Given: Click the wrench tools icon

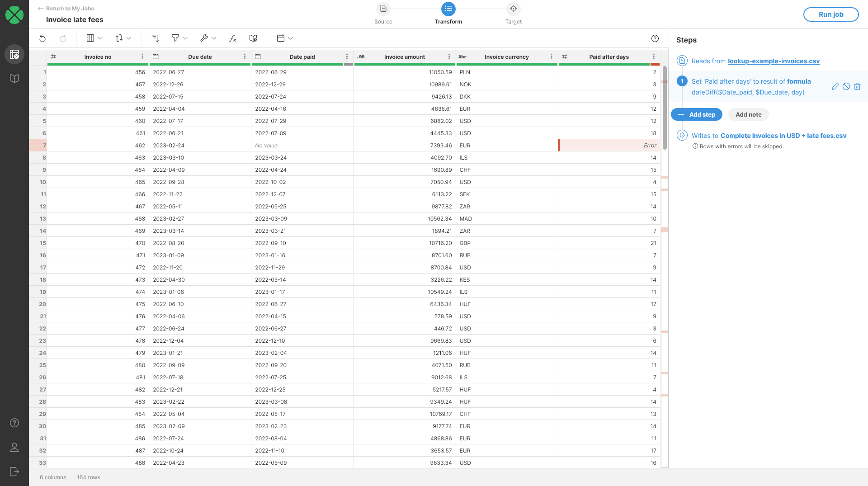Looking at the screenshot, I should coord(205,38).
